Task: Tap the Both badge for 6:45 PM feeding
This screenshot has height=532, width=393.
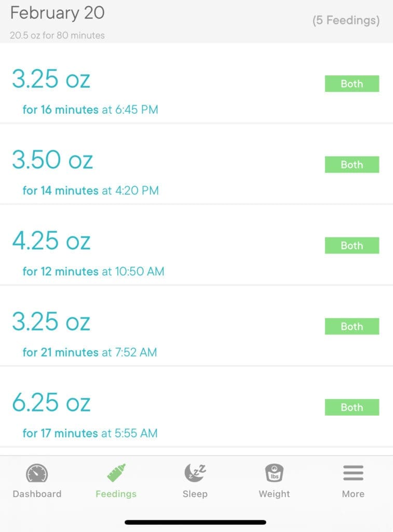Action: point(352,84)
